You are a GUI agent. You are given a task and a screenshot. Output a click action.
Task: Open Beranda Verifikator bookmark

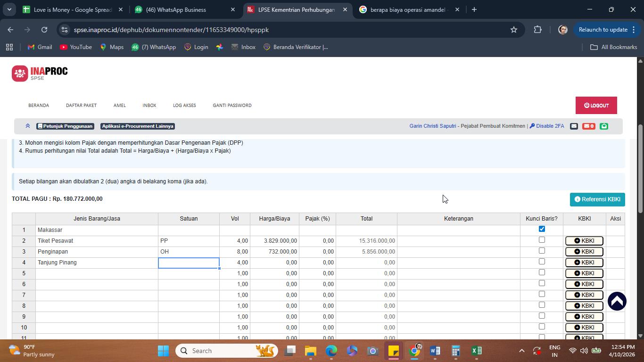[296, 47]
